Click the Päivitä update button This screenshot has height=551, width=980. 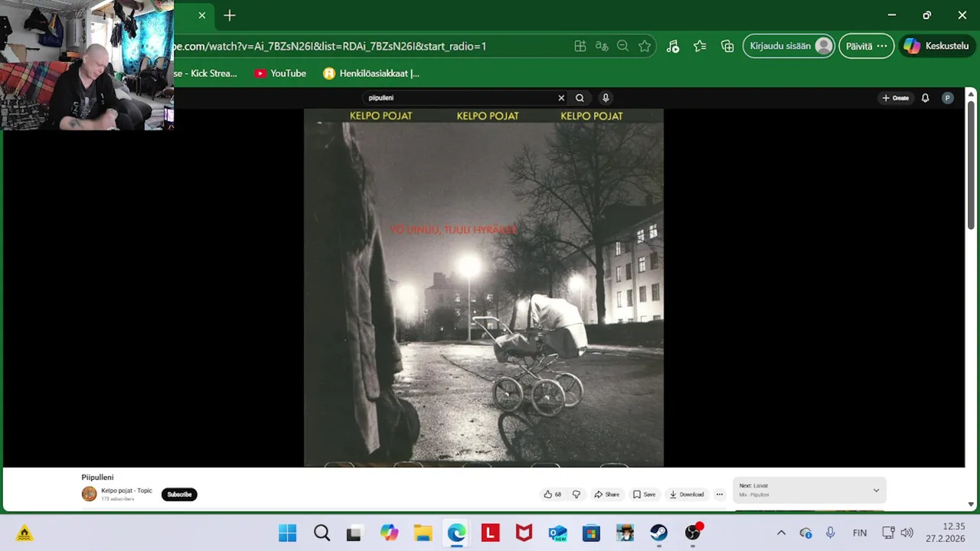pos(866,46)
